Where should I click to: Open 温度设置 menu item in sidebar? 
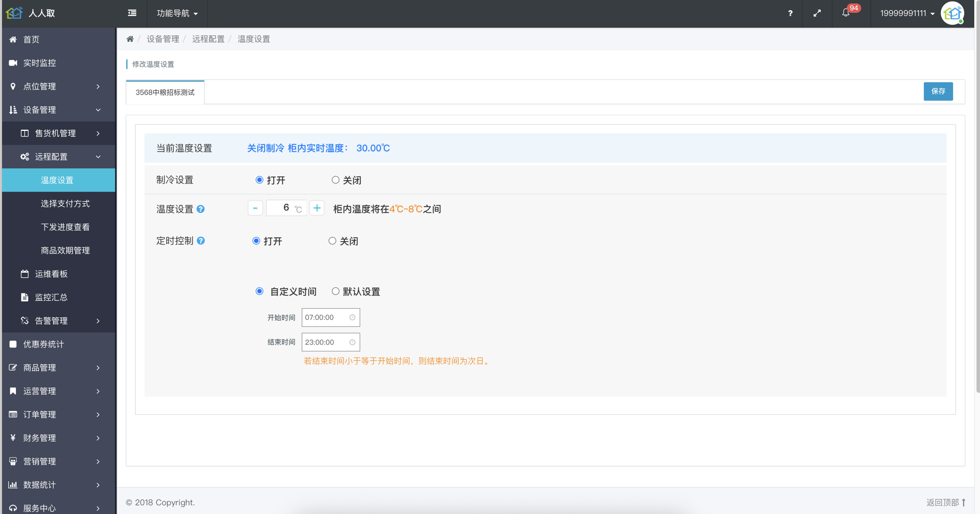point(59,180)
